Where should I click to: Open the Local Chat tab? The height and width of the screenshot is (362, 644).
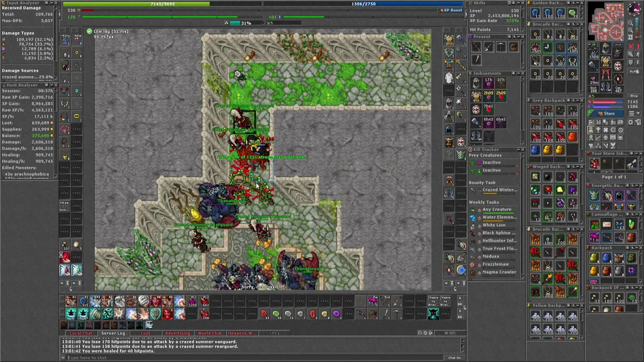[80, 333]
